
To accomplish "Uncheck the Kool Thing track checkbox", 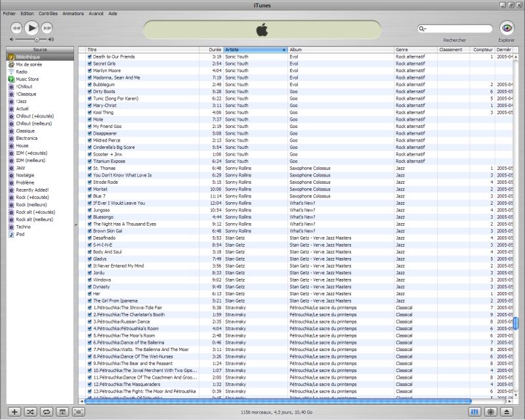I will point(89,112).
